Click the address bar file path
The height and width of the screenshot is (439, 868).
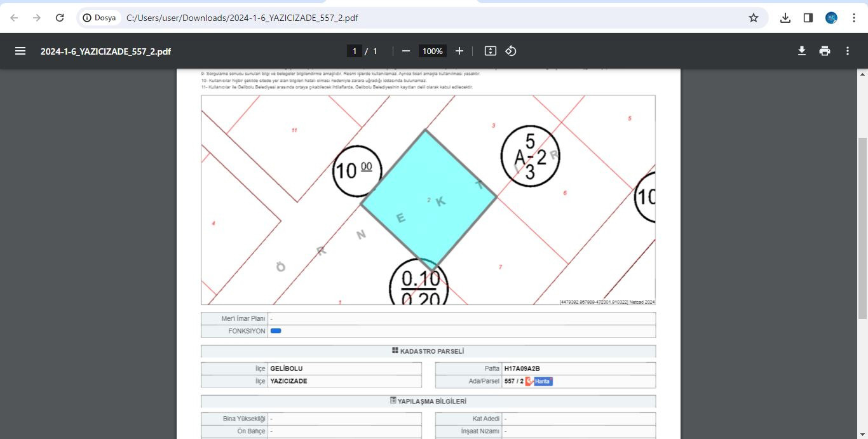(241, 18)
